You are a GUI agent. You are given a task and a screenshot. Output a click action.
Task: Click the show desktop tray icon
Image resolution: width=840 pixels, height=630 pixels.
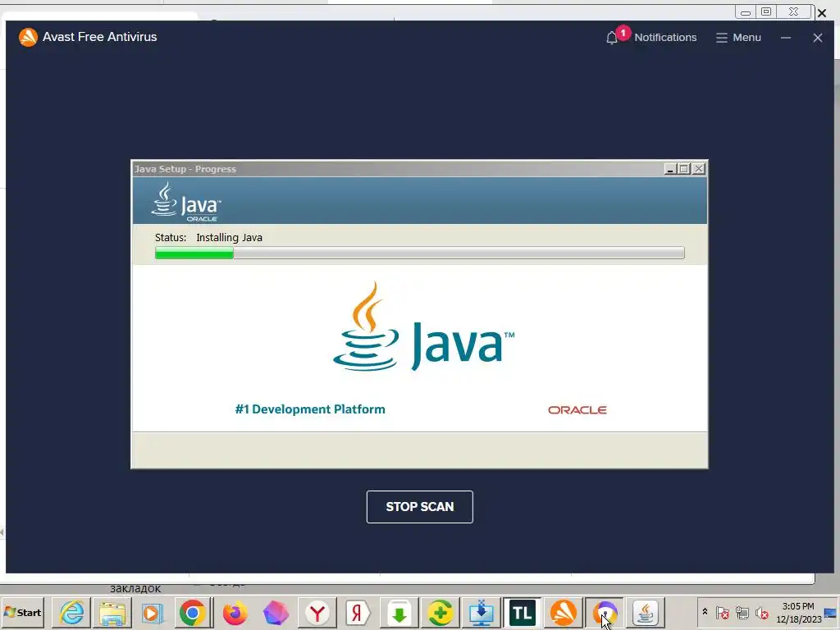(x=830, y=613)
